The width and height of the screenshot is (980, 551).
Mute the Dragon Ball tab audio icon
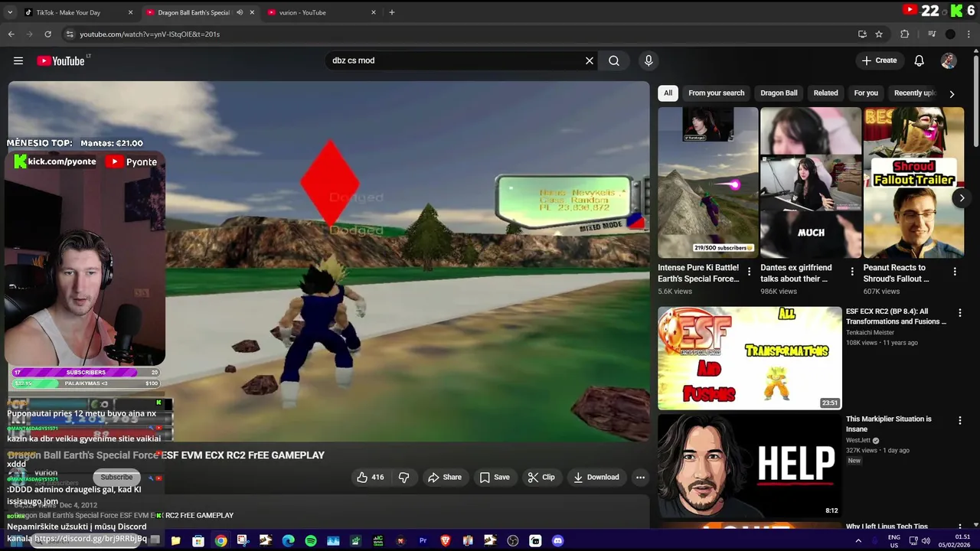pyautogui.click(x=240, y=12)
